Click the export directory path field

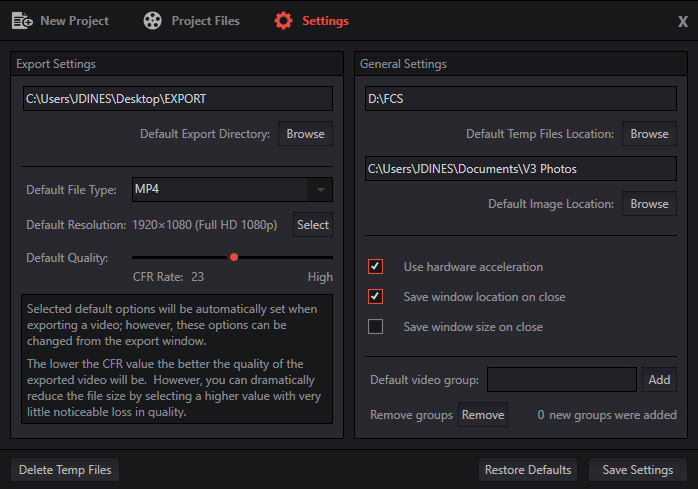point(178,98)
